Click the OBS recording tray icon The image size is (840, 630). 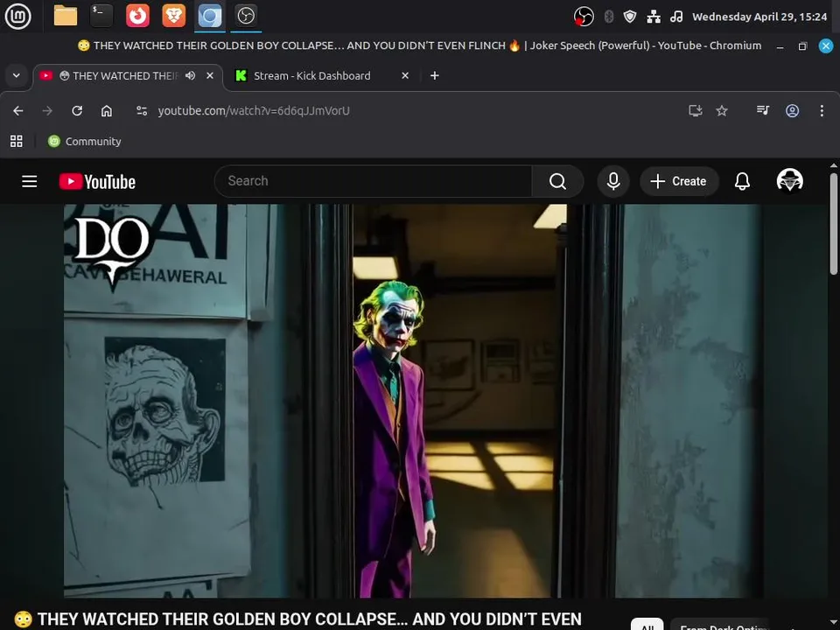coord(584,17)
